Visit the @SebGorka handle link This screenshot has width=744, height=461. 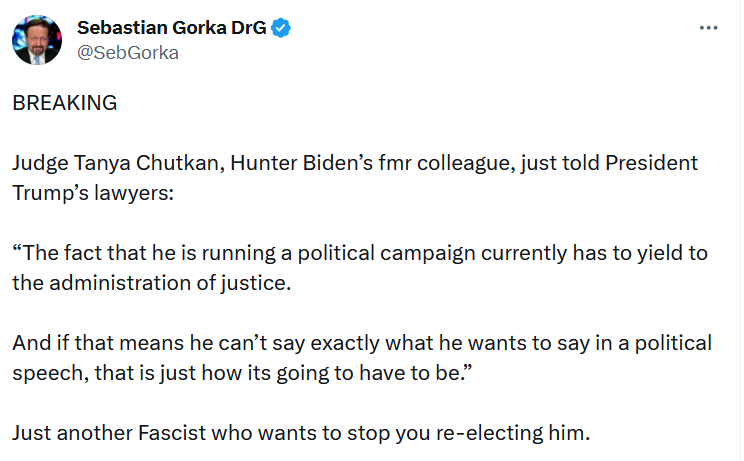pos(128,53)
